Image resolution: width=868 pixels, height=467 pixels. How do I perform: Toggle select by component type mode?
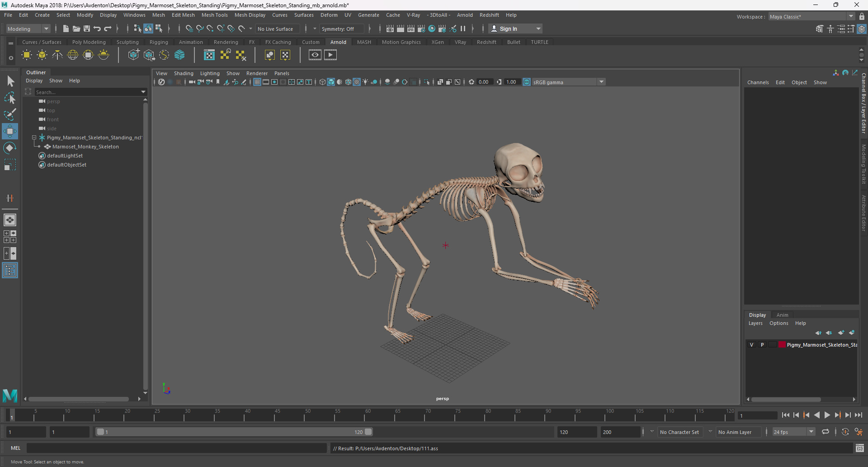click(x=159, y=29)
